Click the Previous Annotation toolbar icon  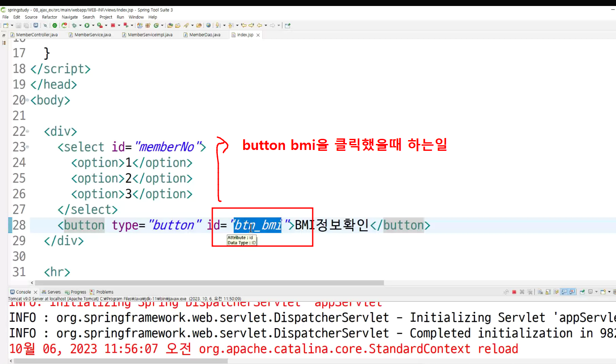[x=230, y=26]
